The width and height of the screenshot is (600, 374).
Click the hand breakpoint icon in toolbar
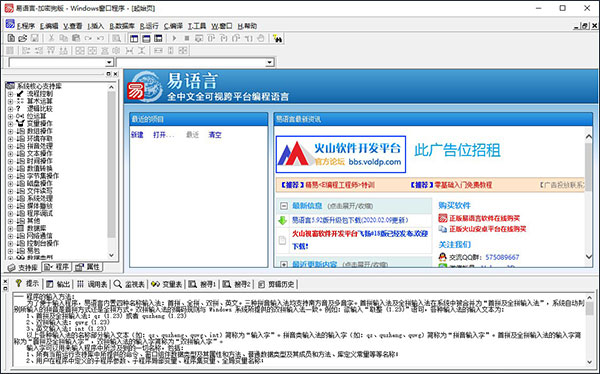coord(261,38)
